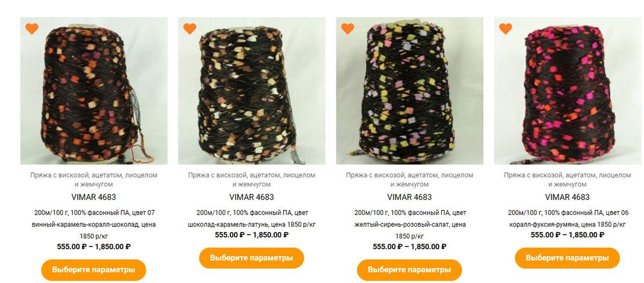Click category text above fourth product title
644x283 pixels.
coord(567,180)
